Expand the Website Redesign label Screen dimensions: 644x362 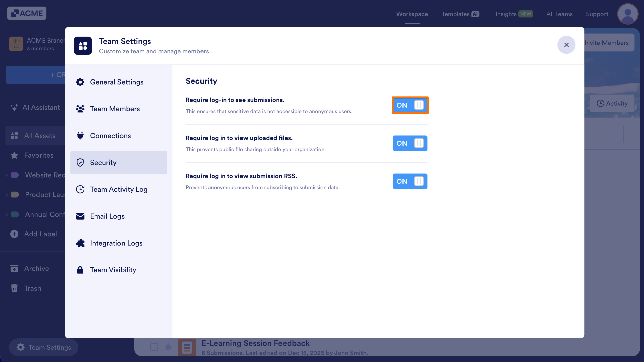pos(7,175)
